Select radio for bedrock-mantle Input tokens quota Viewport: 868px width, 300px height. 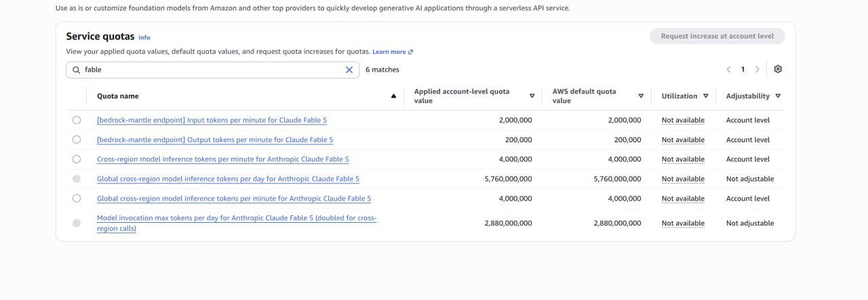(76, 120)
